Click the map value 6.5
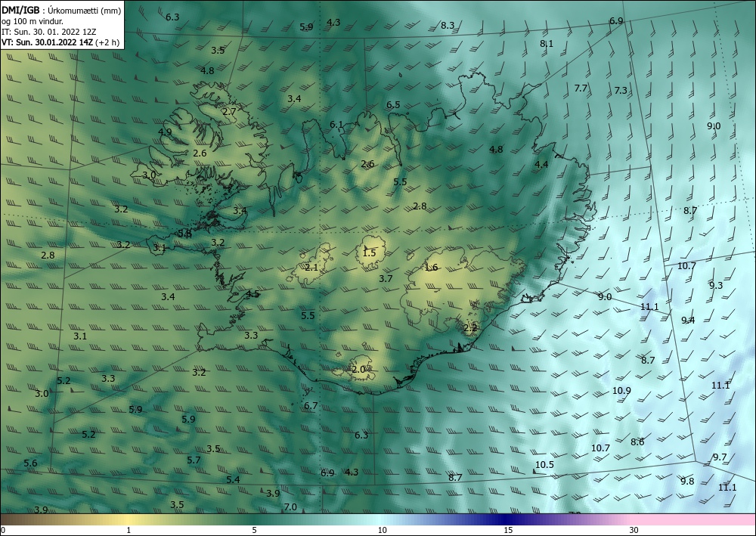This screenshot has width=756, height=536. tap(393, 104)
